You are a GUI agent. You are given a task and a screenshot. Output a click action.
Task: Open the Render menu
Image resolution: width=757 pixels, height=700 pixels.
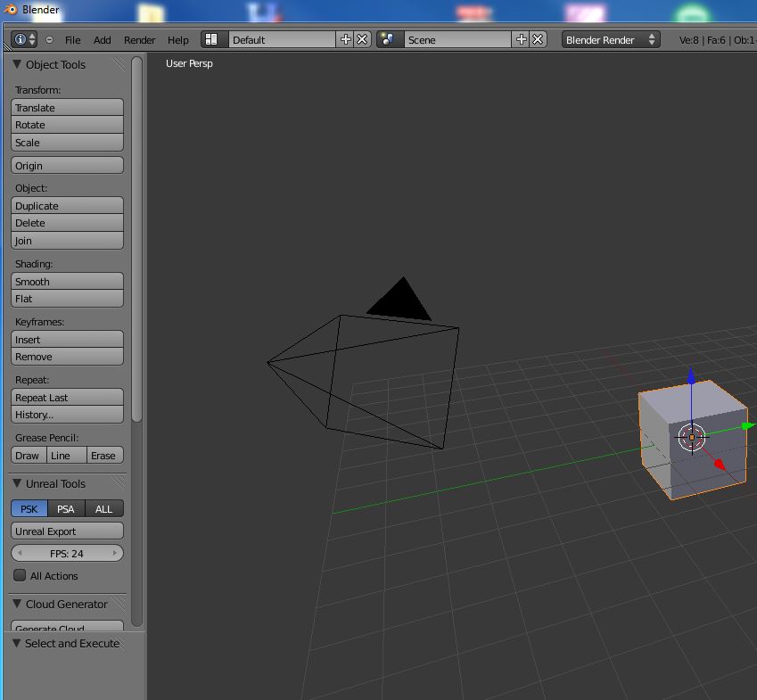click(x=139, y=40)
